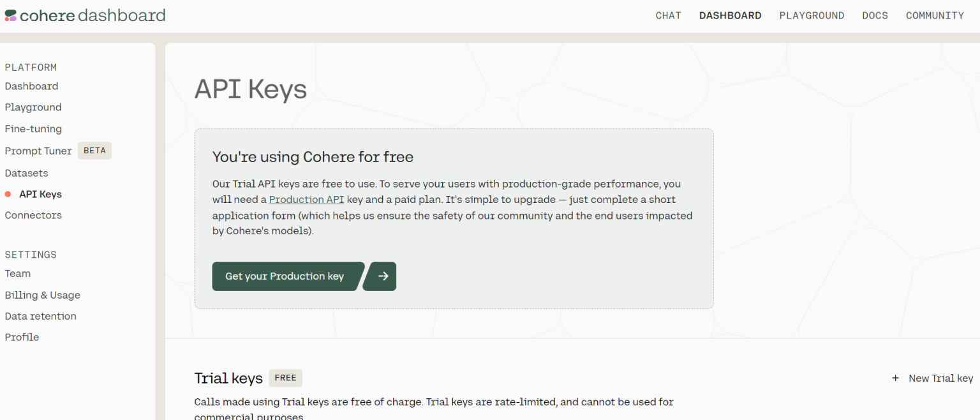Open the DOCS top navigation link
The width and height of the screenshot is (980, 420).
point(875,16)
